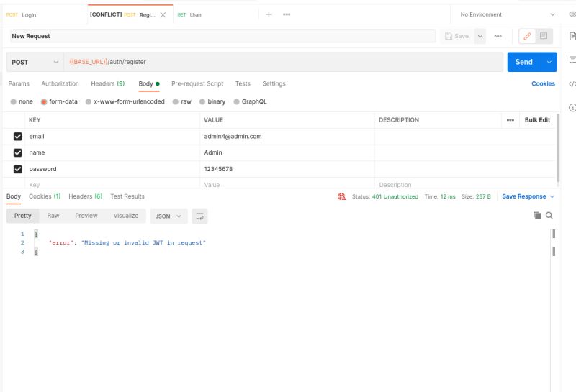Open the No Environment dropdown
Image resolution: width=576 pixels, height=392 pixels.
tap(508, 14)
